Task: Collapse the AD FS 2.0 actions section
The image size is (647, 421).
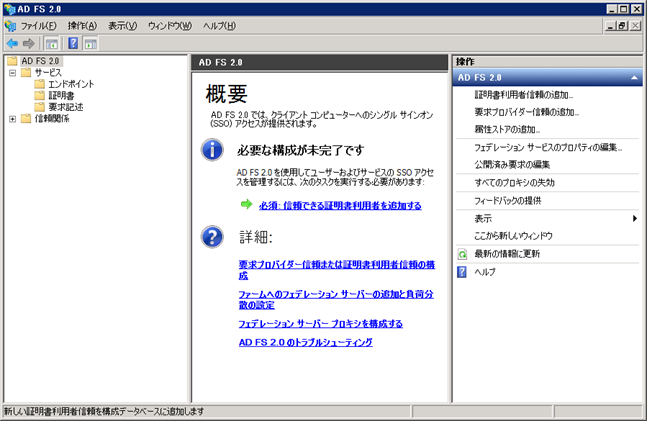Action: 634,78
